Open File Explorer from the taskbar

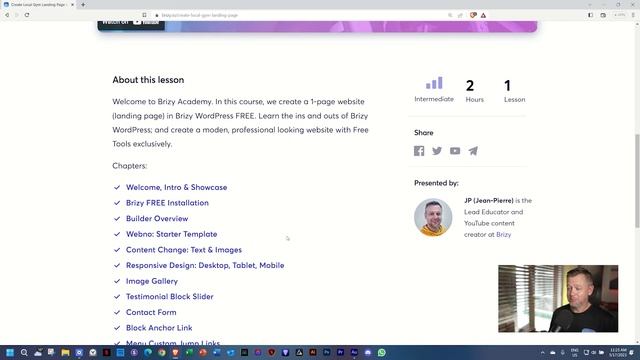(x=65, y=352)
